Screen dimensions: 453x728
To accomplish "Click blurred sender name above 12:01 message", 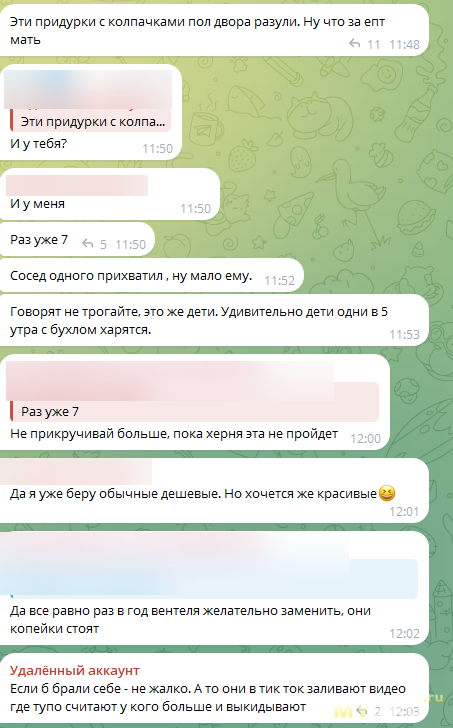I will click(76, 472).
